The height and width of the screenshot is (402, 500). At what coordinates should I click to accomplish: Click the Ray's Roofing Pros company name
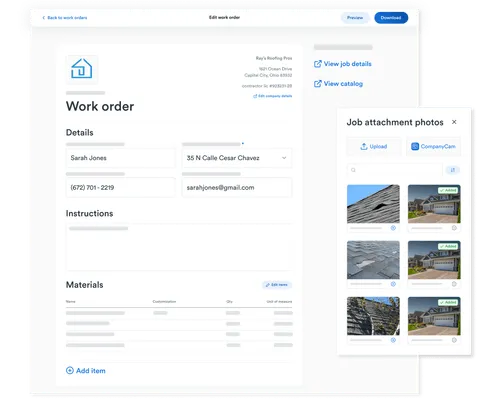[274, 58]
